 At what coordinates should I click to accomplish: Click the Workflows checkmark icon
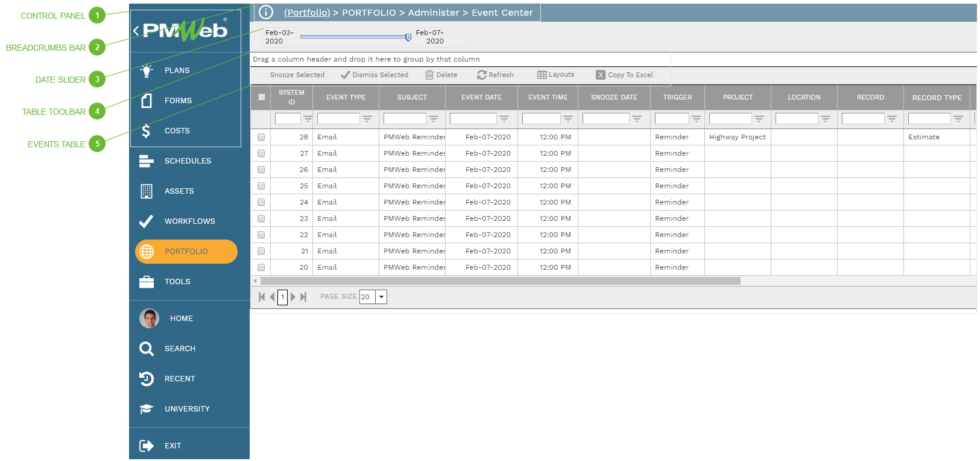(x=146, y=221)
